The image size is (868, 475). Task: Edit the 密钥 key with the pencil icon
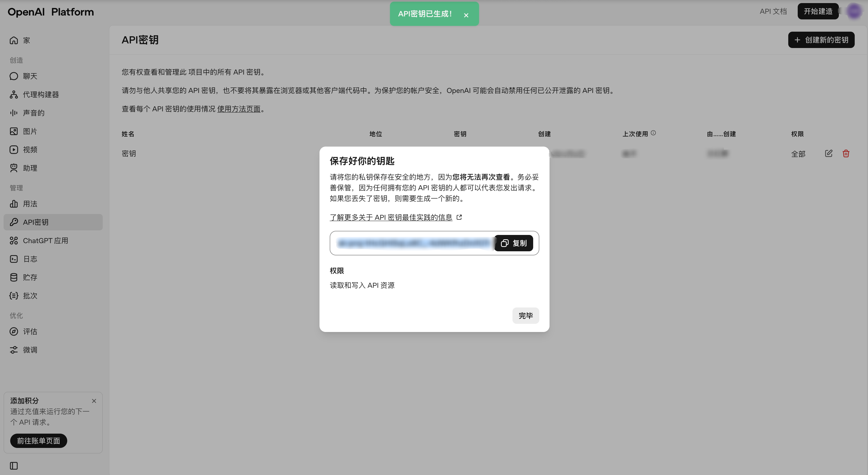click(x=829, y=153)
